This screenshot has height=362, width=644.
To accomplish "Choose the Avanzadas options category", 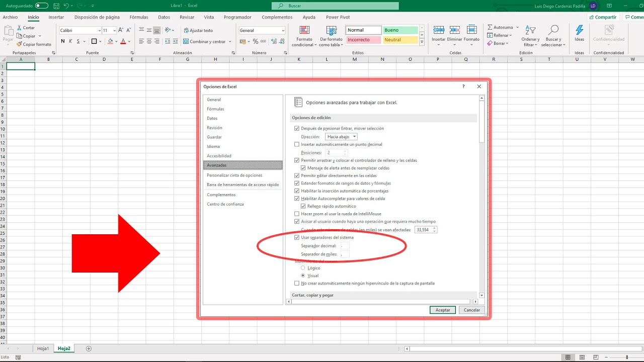I will tap(216, 165).
